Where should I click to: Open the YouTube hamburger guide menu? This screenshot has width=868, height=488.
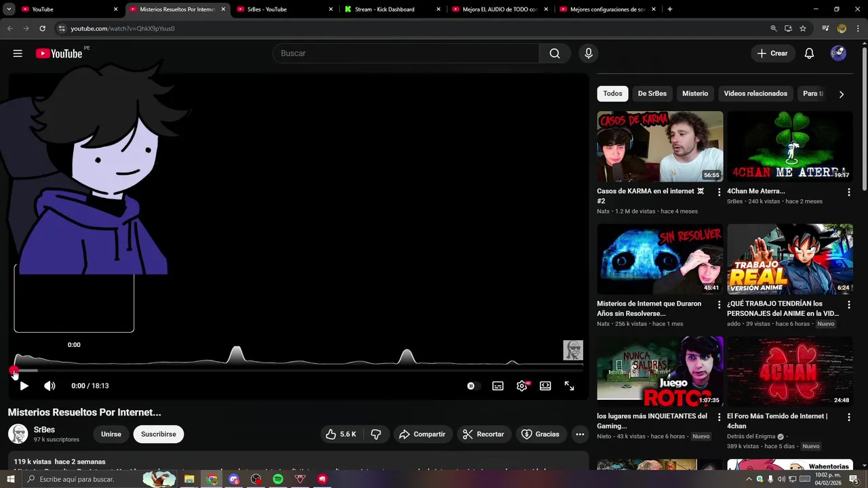coord(18,54)
